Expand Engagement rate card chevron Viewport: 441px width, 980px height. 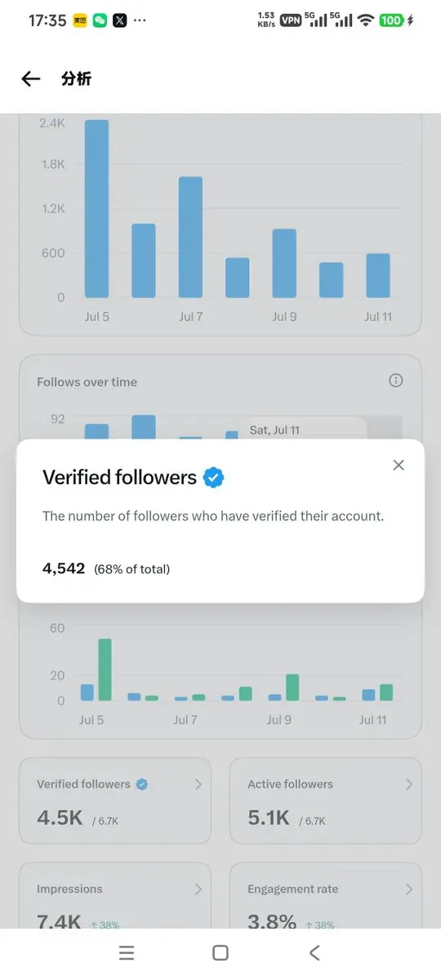pos(409,889)
